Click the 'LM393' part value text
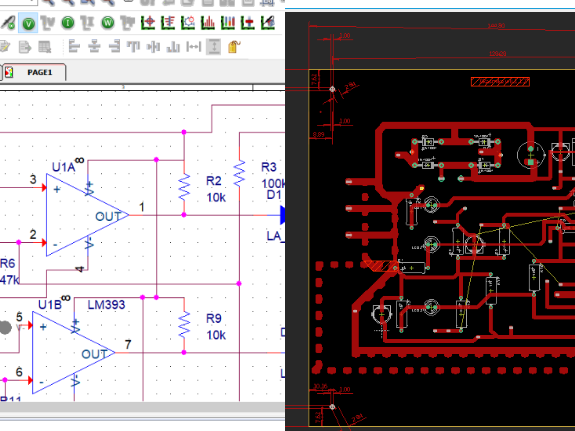Viewport: 575px width, 431px height. click(x=106, y=305)
